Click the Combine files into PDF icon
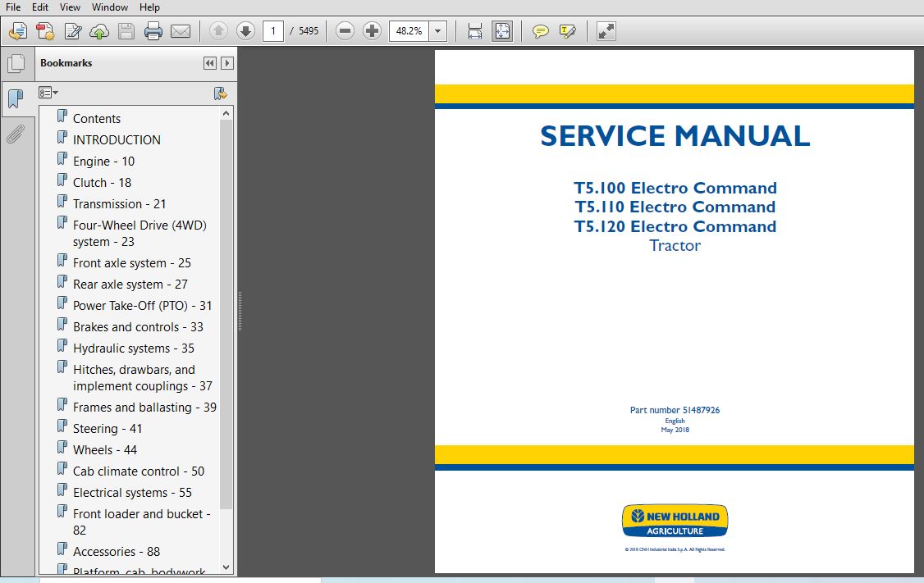924x583 pixels. point(45,31)
